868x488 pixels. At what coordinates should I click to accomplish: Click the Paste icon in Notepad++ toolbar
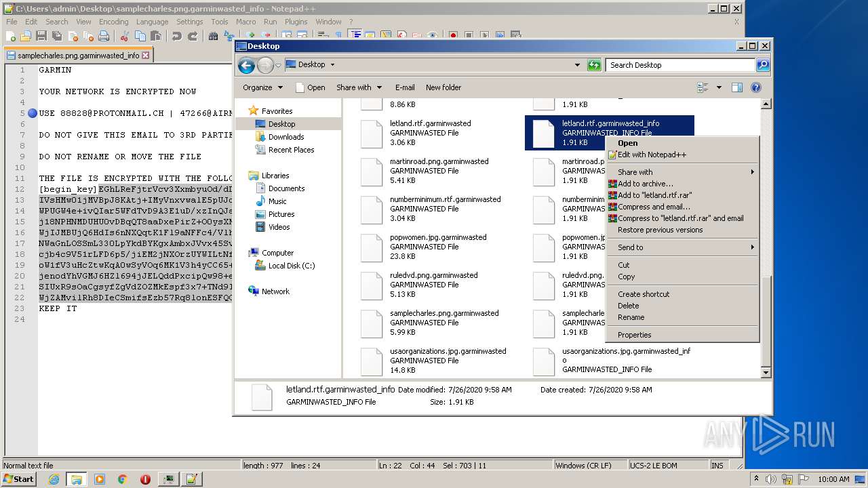pyautogui.click(x=157, y=36)
